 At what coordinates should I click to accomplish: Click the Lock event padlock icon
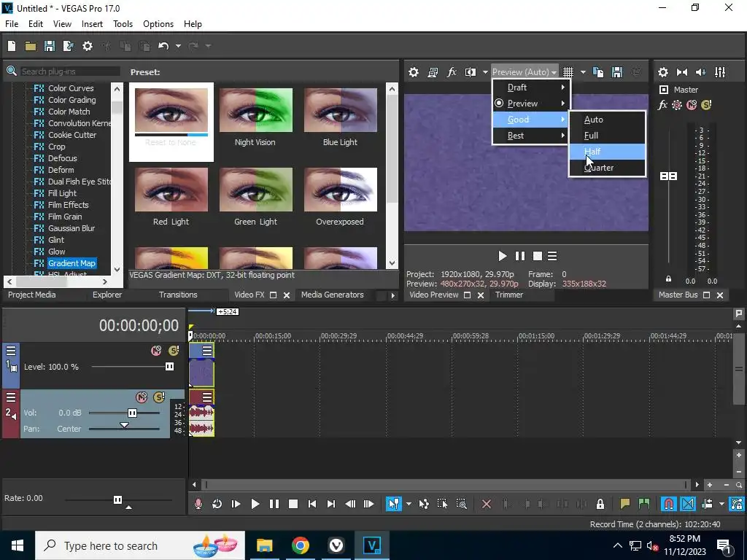tap(600, 504)
